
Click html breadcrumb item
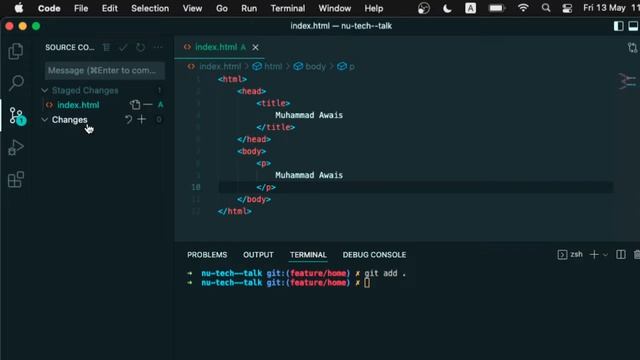273,67
